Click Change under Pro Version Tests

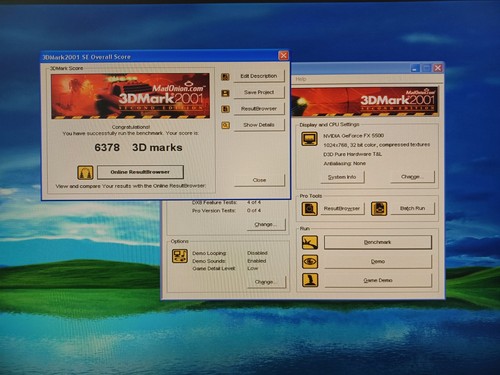266,224
